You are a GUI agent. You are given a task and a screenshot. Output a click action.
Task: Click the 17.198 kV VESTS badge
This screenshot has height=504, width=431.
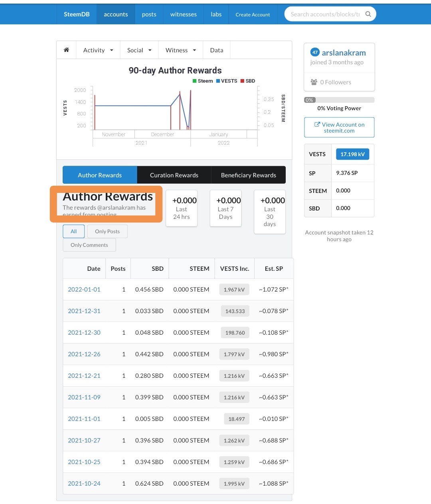pos(353,154)
